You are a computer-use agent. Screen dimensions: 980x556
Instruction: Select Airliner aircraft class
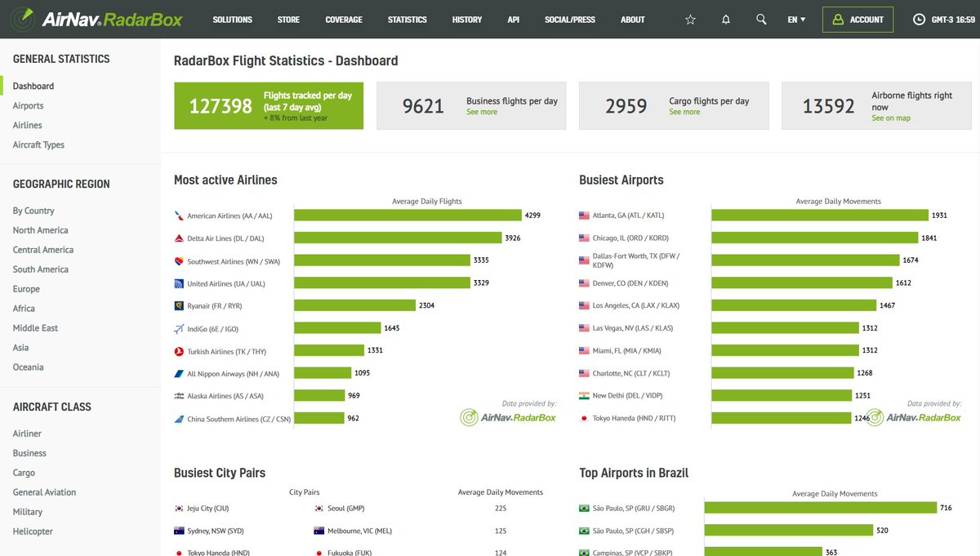tap(27, 434)
